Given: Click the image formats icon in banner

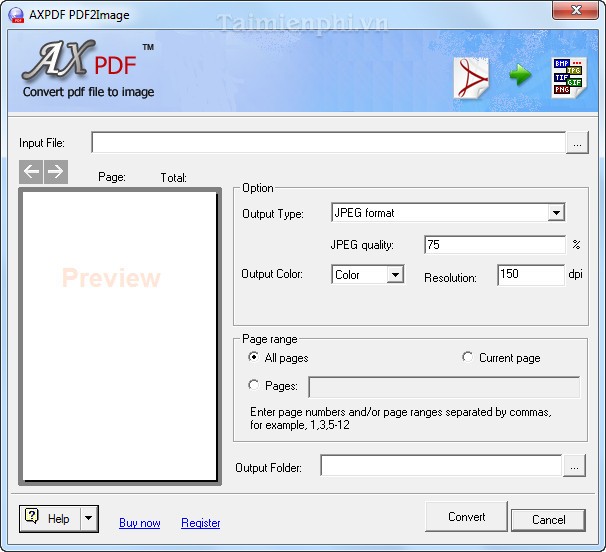Looking at the screenshot, I should 569,77.
